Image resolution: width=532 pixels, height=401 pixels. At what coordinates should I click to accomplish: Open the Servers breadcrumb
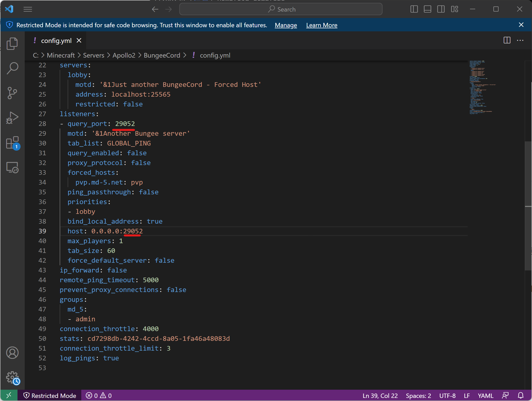(x=94, y=55)
